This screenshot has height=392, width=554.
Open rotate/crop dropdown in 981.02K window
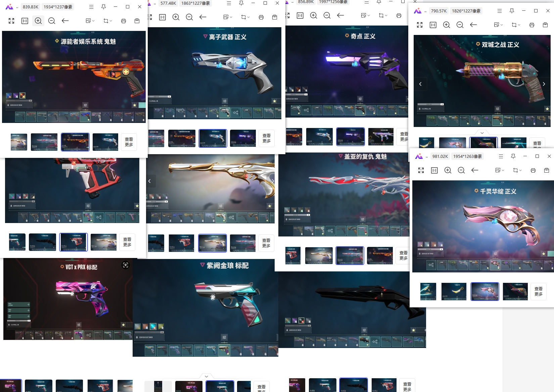[x=517, y=170]
